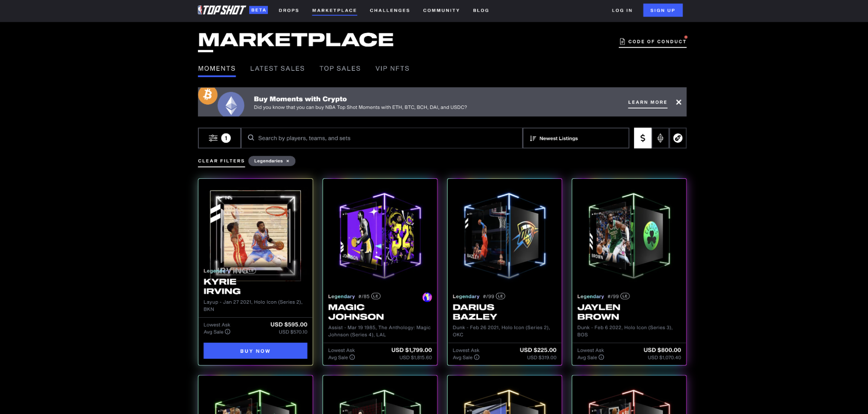Open the Community menu item
Screen dimensions: 868x414
pos(441,10)
